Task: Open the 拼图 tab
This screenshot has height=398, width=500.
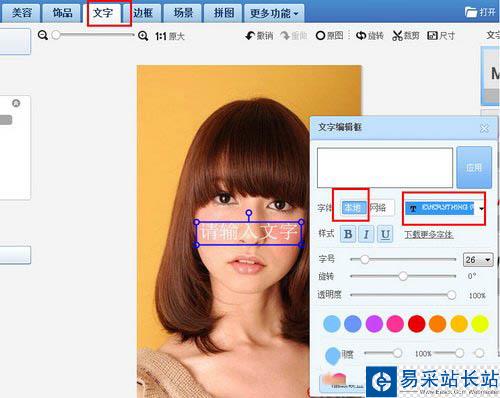Action: pos(223,13)
